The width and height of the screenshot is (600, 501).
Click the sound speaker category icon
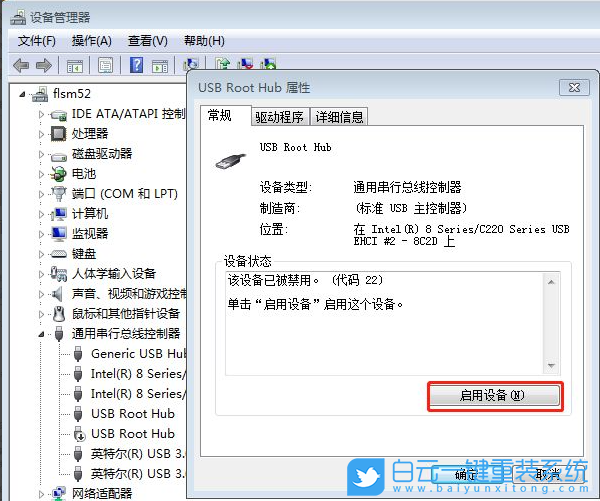pos(57,294)
